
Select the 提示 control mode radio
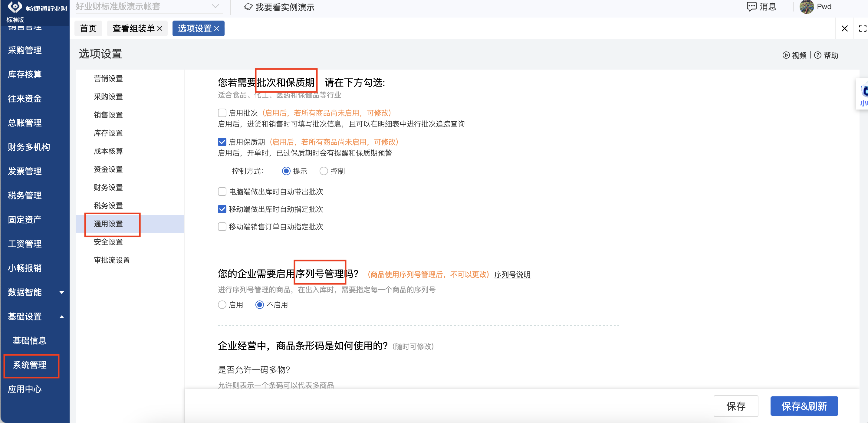point(286,171)
